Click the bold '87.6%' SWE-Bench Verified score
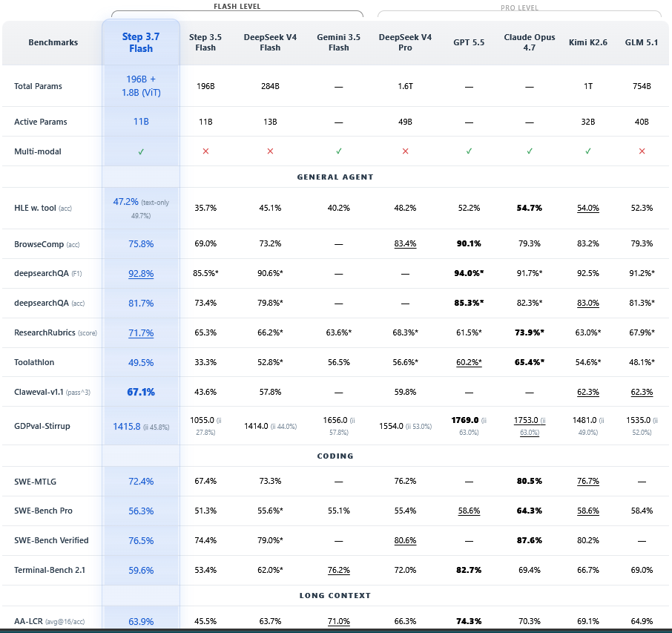 [x=530, y=540]
